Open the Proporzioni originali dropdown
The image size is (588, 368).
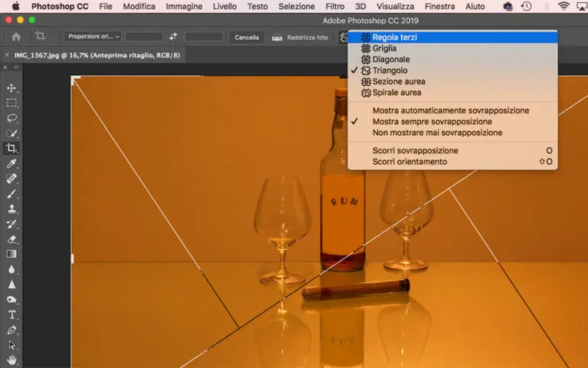point(93,37)
